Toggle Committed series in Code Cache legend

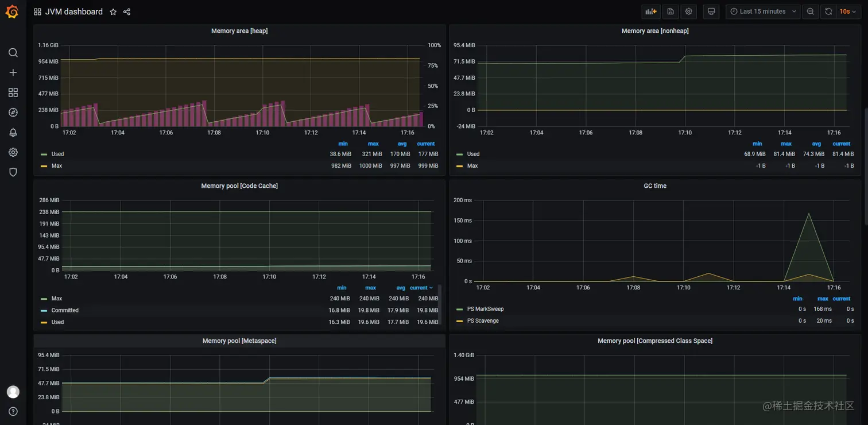(65, 311)
